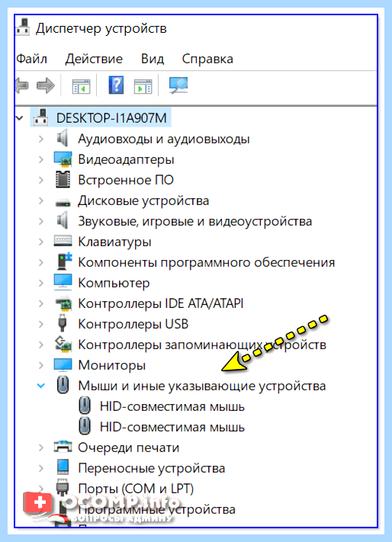Expand the Контроллеры USB node

tap(40, 324)
